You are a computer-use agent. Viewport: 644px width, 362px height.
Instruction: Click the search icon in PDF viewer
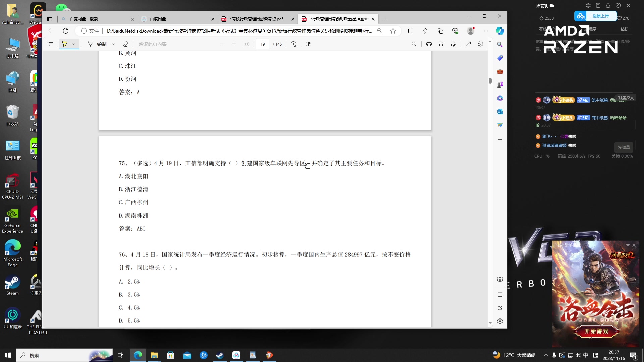(415, 44)
